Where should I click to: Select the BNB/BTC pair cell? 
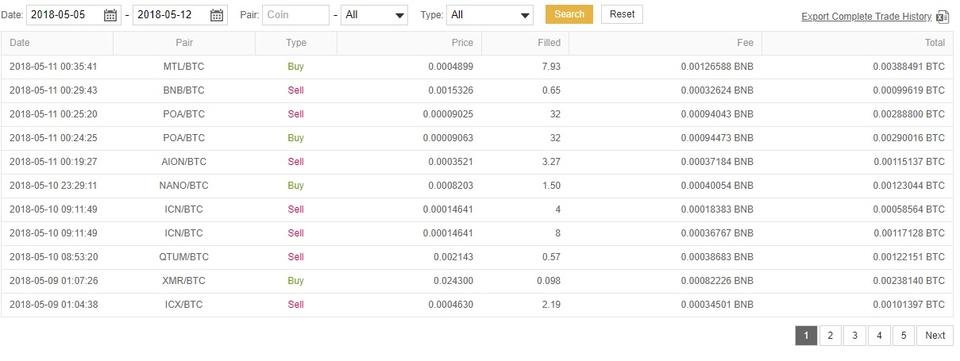tap(184, 91)
